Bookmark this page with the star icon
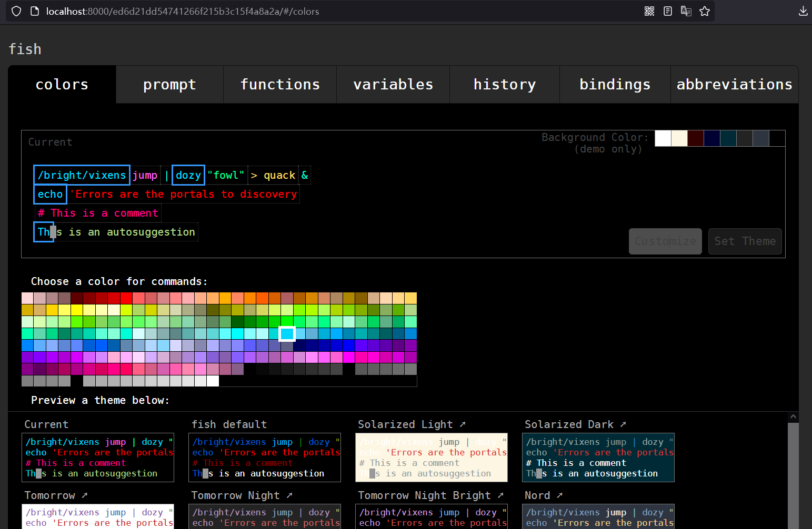 (x=705, y=11)
